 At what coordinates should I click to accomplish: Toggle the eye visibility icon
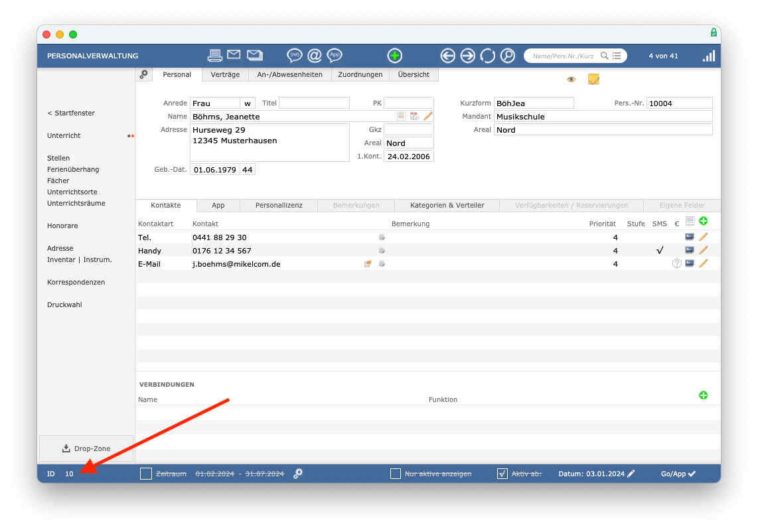(571, 79)
